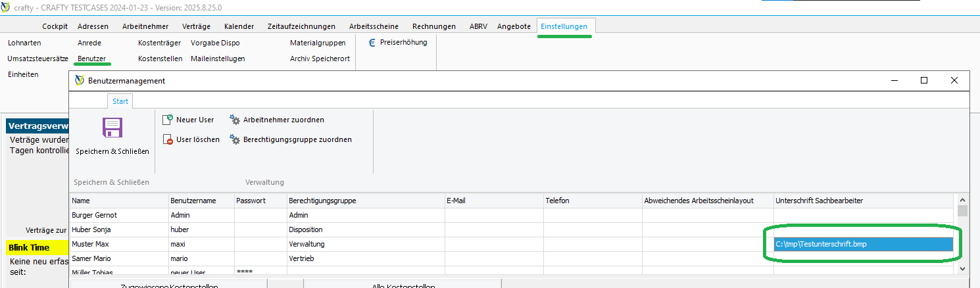Open Benutzer settings entry
980x288 pixels.
tap(91, 59)
